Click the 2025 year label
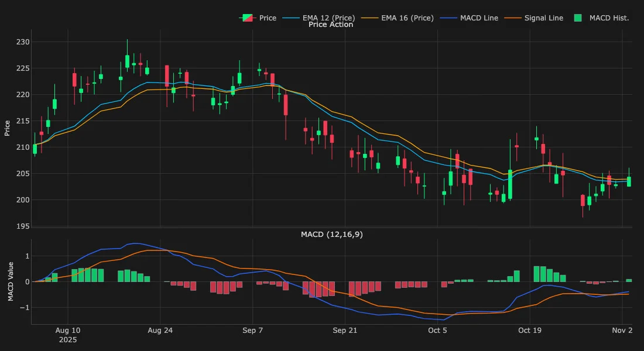Image resolution: width=644 pixels, height=351 pixels. [68, 340]
